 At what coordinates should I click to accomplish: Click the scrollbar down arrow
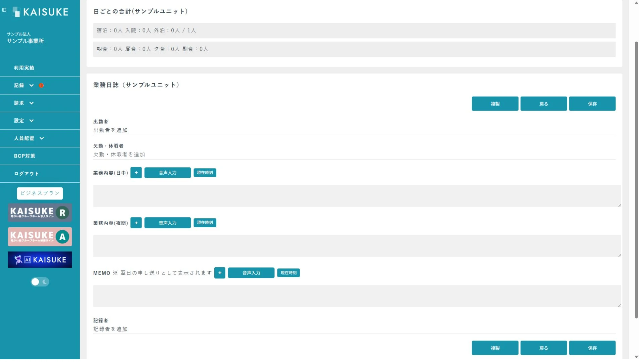[636, 357]
